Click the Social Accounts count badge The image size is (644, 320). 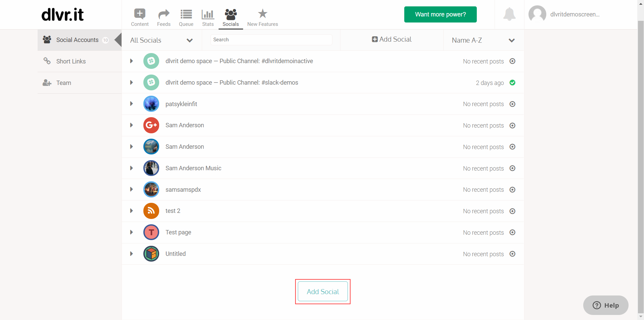105,40
